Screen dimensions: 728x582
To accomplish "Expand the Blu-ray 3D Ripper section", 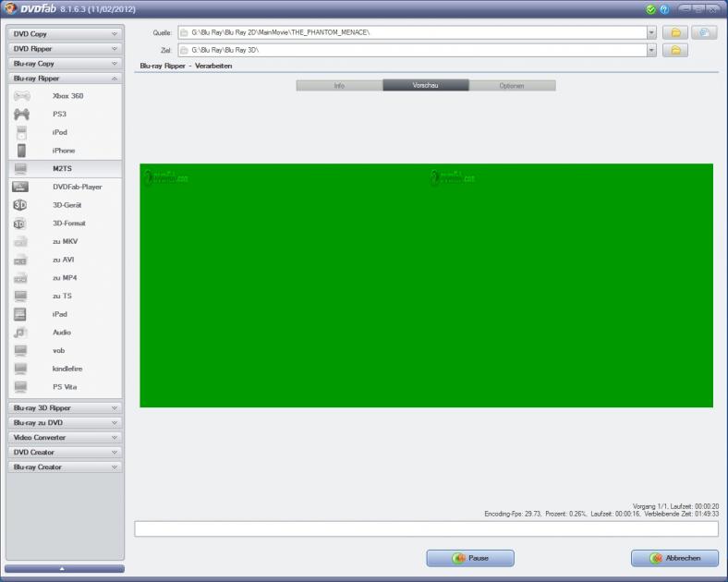I will coord(65,408).
